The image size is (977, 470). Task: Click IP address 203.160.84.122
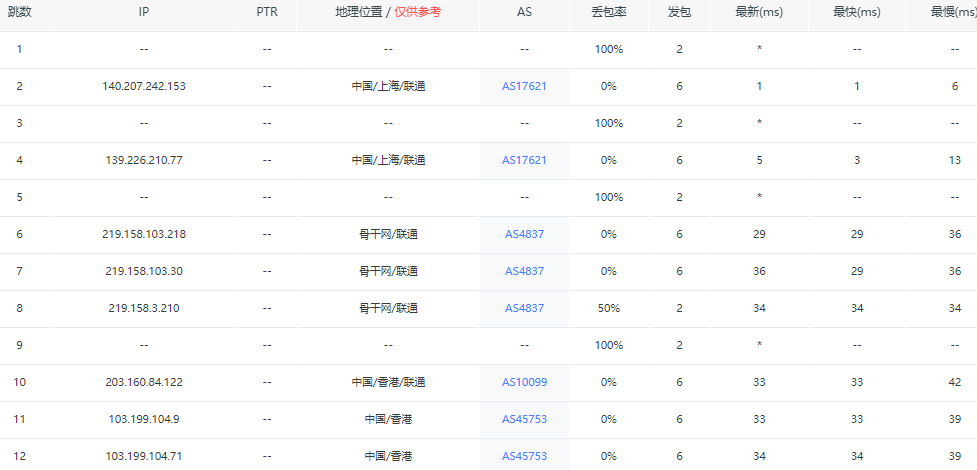pyautogui.click(x=144, y=382)
